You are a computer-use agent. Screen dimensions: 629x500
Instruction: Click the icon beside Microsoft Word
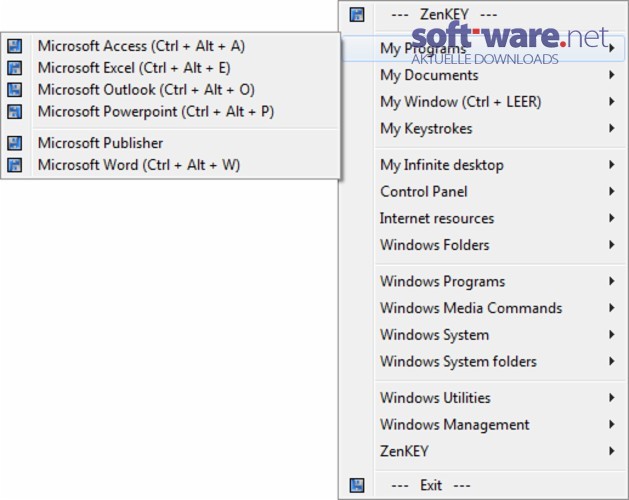15,165
